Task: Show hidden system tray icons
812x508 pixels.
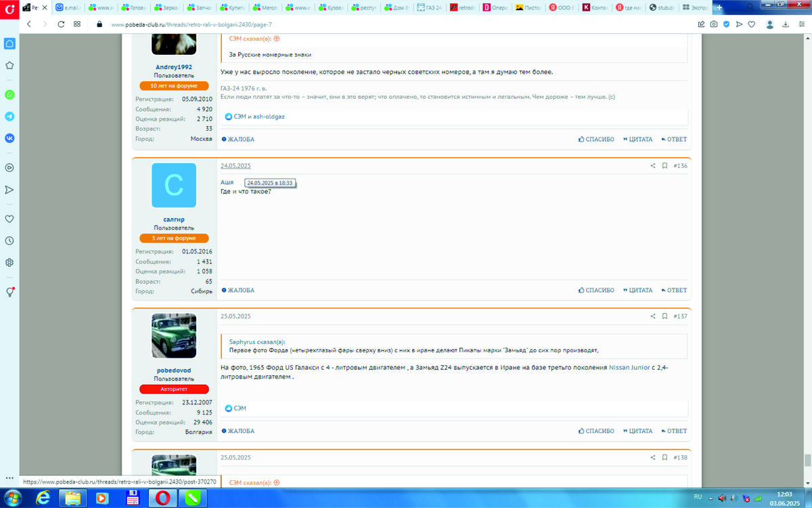Action: 709,498
